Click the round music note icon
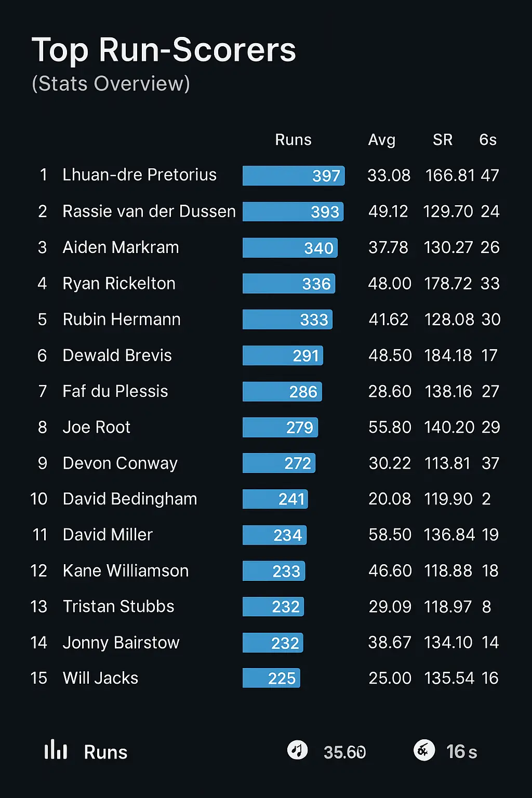The image size is (532, 798). click(x=297, y=750)
